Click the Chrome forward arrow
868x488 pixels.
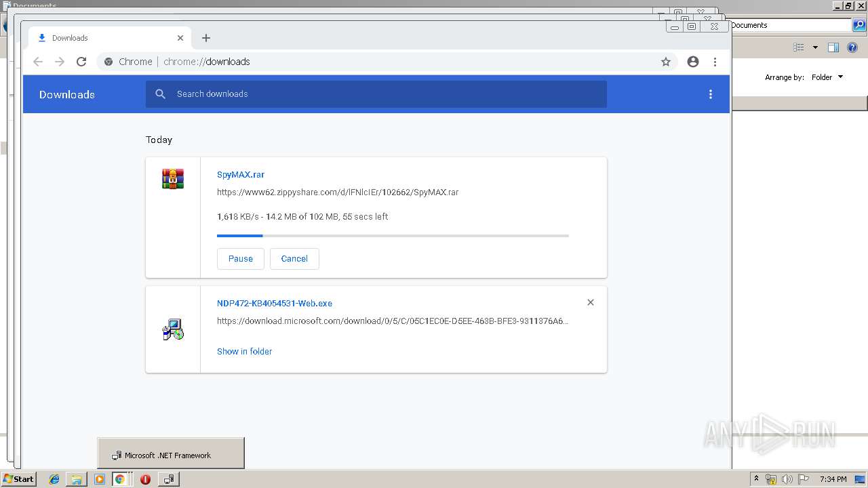[x=60, y=62]
